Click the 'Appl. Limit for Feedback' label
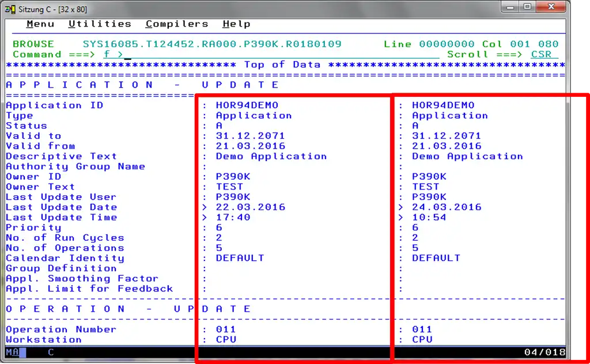This screenshot has width=590, height=364. coord(89,289)
